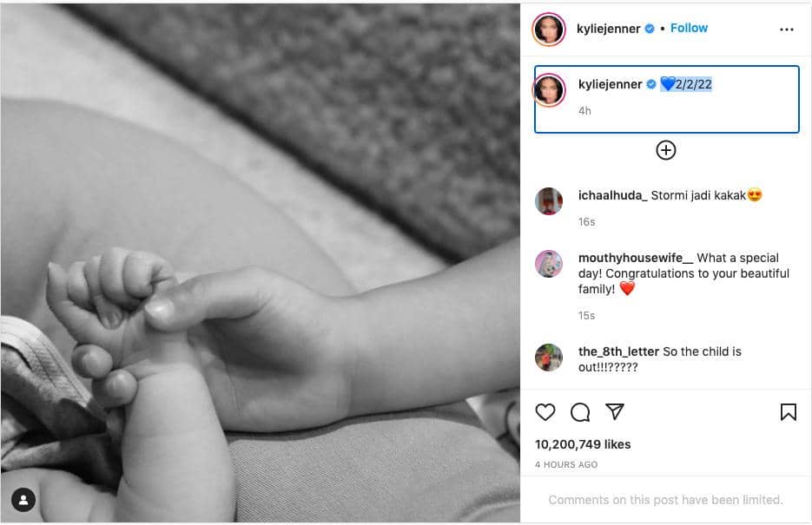Open kyliejenner avatar in caption
Viewport: 812px width, 525px height.
[x=550, y=90]
